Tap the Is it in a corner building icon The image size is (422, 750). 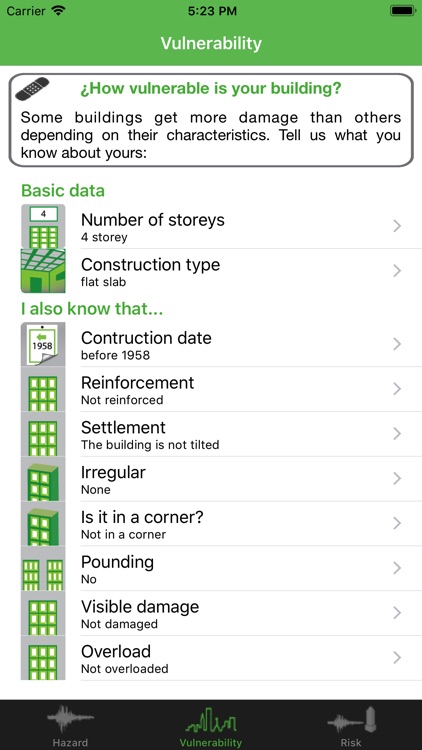tap(43, 524)
